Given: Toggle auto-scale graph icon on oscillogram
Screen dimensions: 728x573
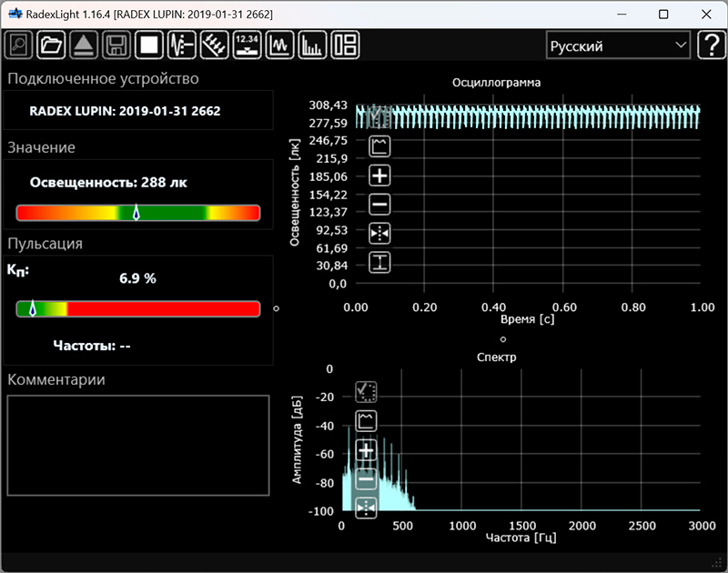Looking at the screenshot, I should click(380, 146).
